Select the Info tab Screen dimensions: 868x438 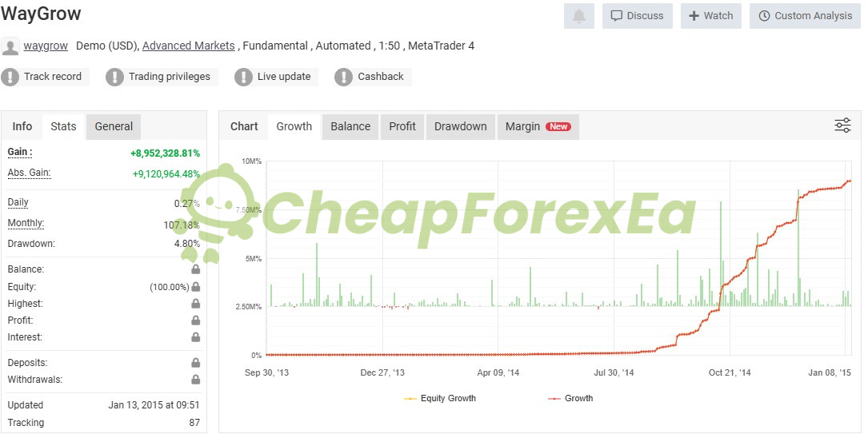22,126
